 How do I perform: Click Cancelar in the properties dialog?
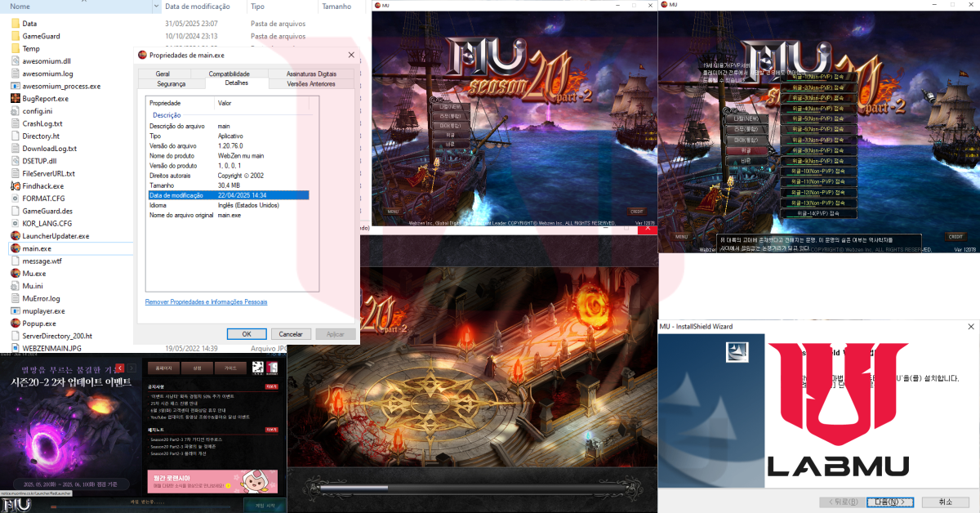click(292, 334)
